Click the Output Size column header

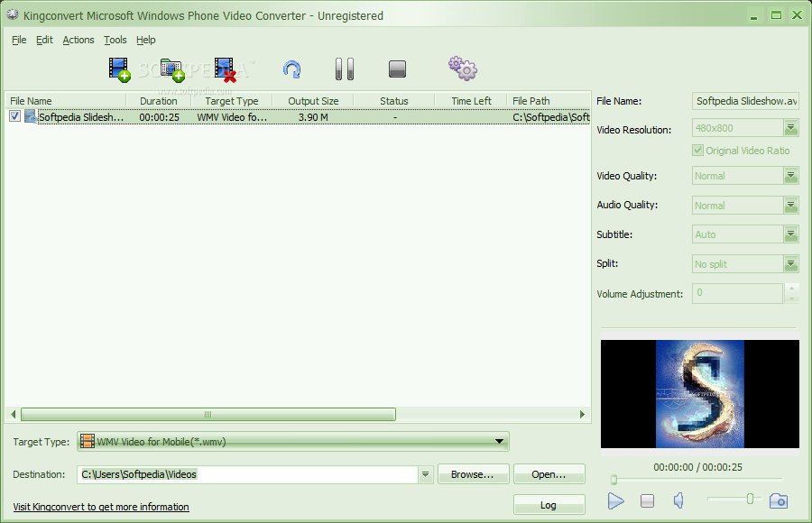point(313,101)
